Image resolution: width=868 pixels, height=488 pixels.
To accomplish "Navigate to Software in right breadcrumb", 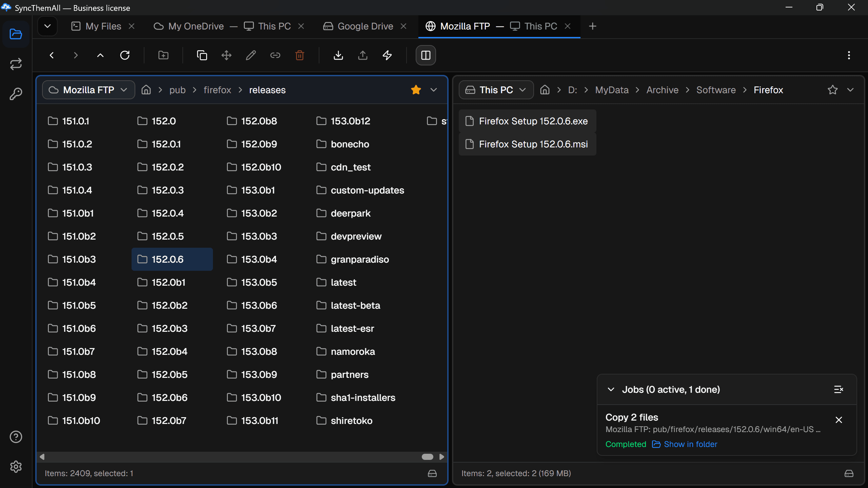I will click(x=716, y=90).
